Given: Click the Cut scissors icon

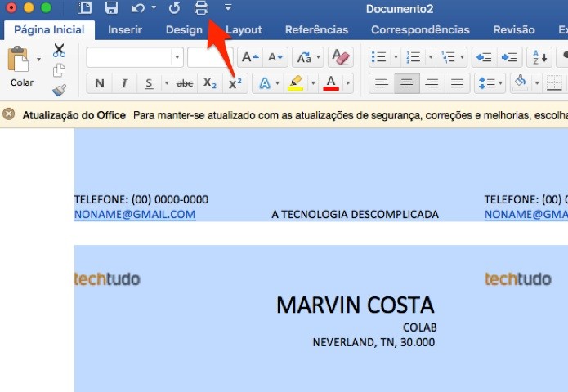Looking at the screenshot, I should click(x=59, y=51).
